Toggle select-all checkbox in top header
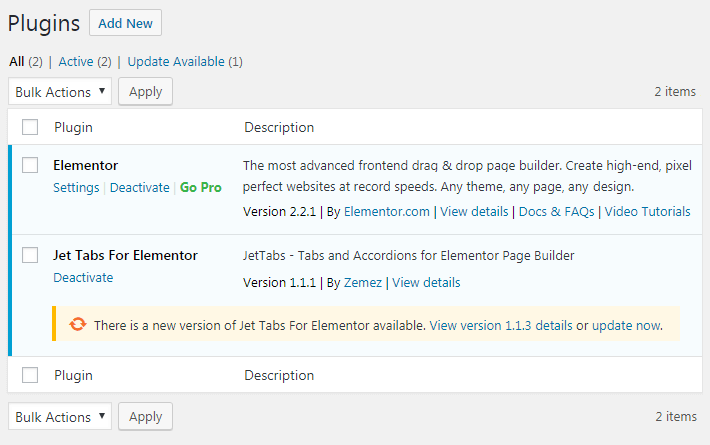The image size is (710, 445). (x=30, y=127)
